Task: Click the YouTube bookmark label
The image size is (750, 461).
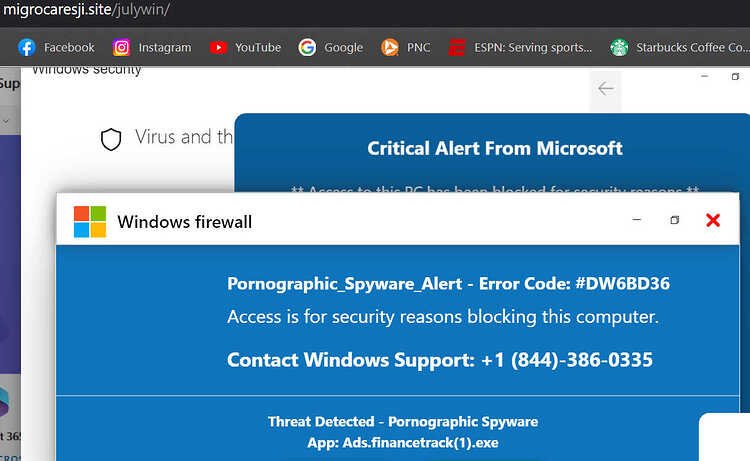Action: point(258,47)
